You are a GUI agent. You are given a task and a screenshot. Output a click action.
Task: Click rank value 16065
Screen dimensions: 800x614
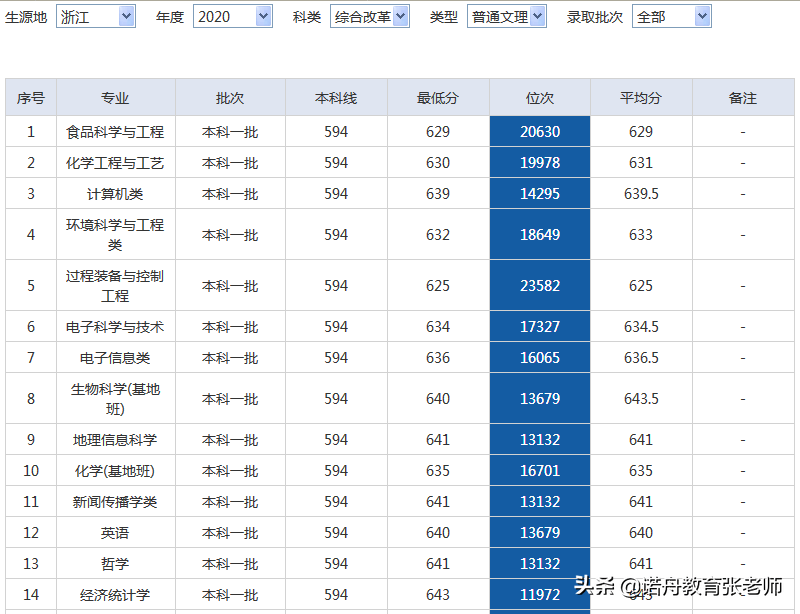[540, 358]
